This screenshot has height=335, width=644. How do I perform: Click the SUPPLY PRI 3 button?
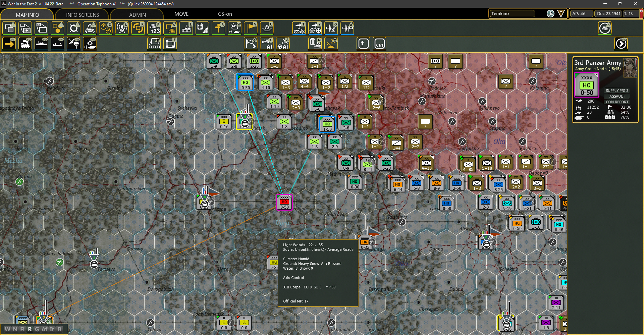pos(617,91)
